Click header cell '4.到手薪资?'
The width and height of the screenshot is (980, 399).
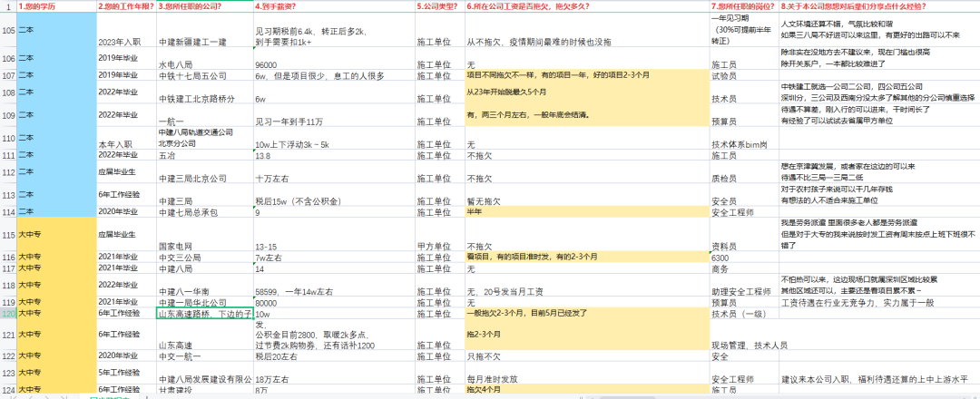pyautogui.click(x=334, y=6)
